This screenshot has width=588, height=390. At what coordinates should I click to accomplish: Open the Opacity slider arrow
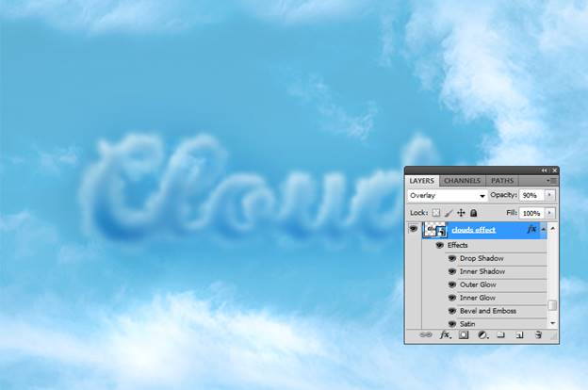pos(549,195)
